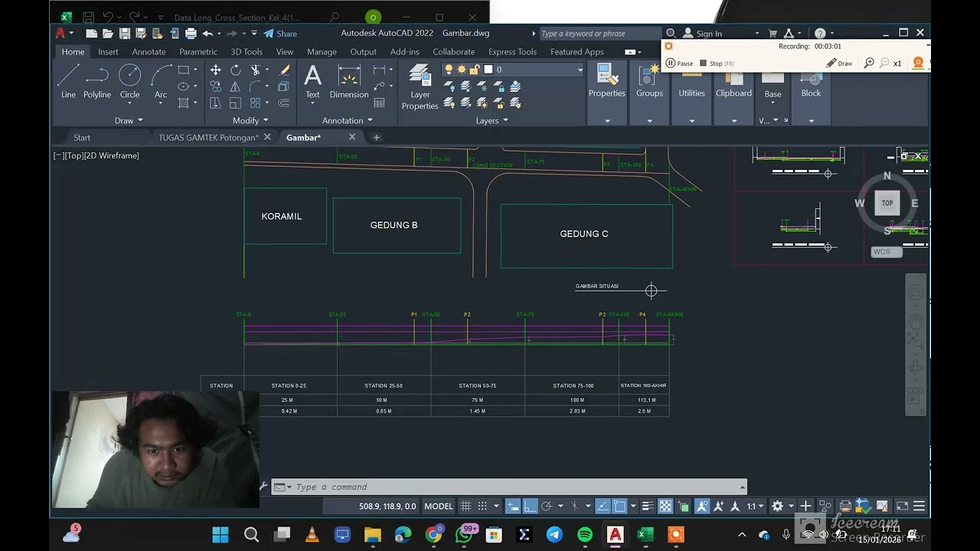The image size is (980, 551).
Task: Toggle drawing grid display in status bar
Action: (465, 506)
